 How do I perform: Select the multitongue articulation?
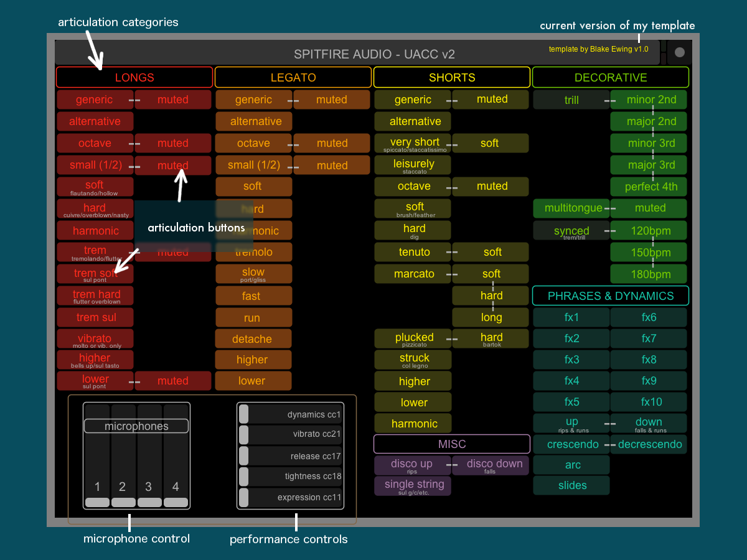point(571,208)
